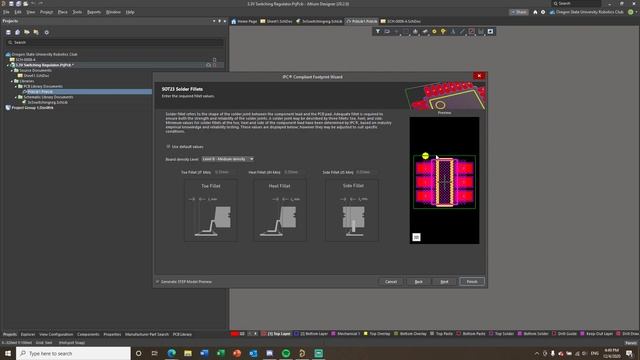
Task: Click the title bar Search box
Action: (576, 4)
